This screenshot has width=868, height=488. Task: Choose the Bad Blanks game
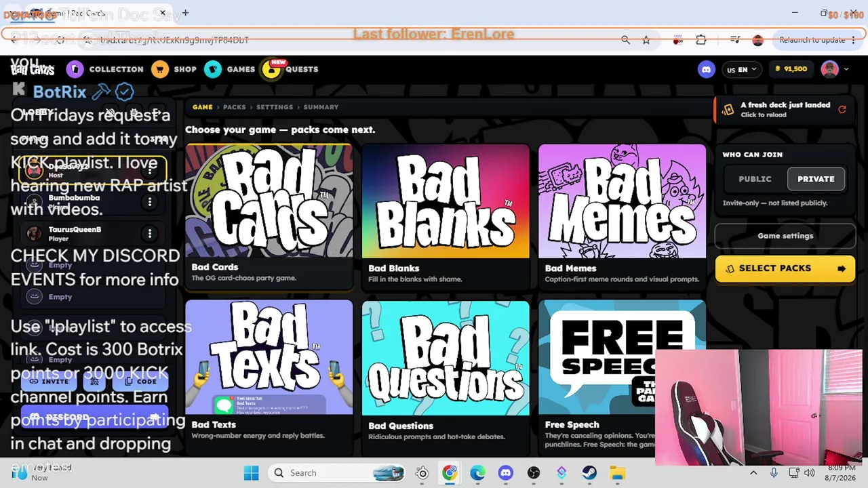(x=446, y=216)
